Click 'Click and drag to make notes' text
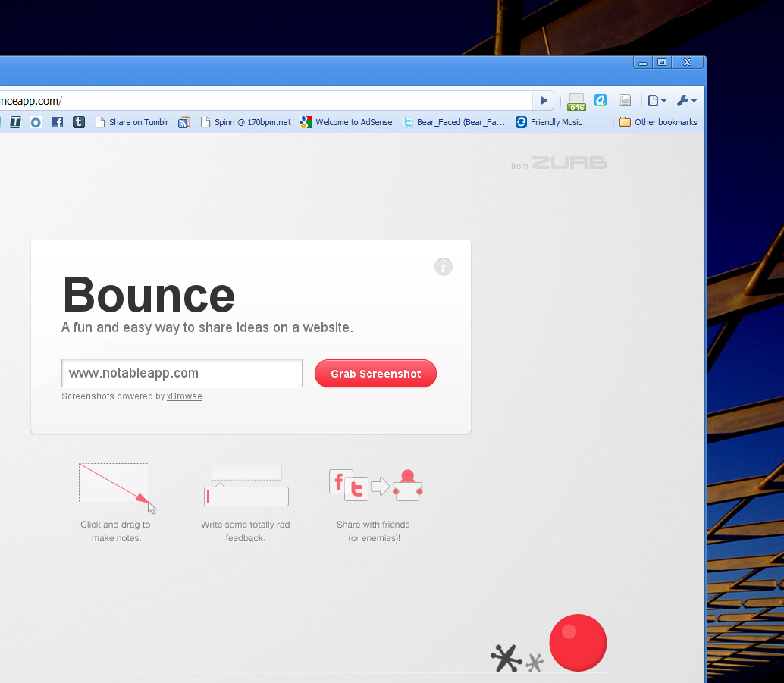Viewport: 784px width, 683px height. pyautogui.click(x=115, y=531)
